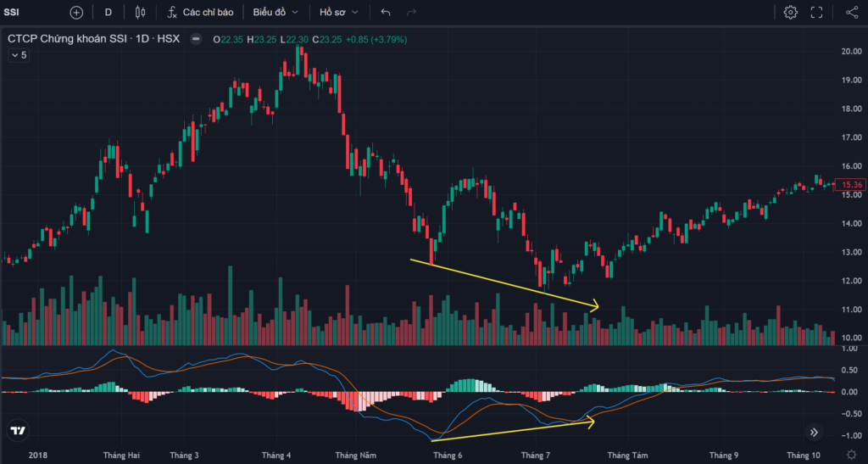Expand the Biểu đồ dropdown
868x464 pixels.
point(275,12)
